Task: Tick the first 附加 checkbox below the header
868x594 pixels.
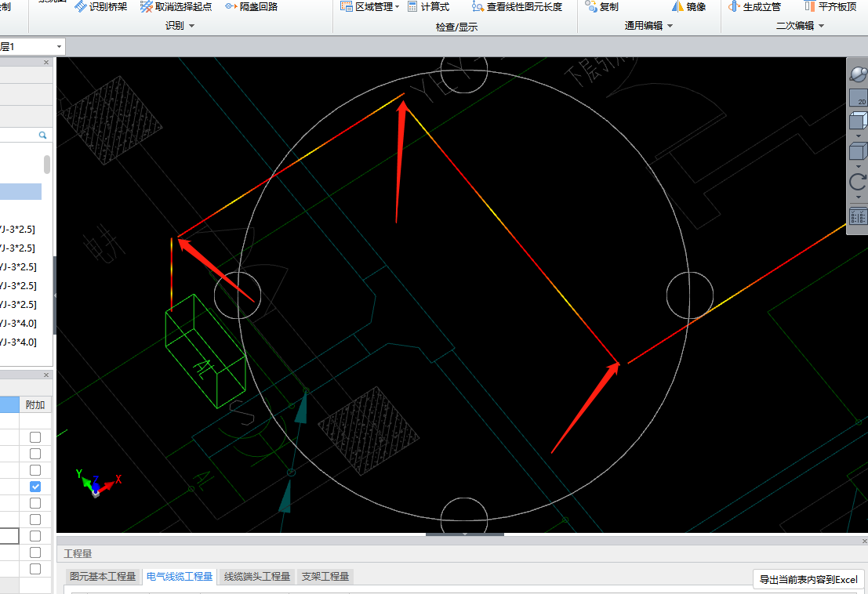Action: tap(35, 437)
